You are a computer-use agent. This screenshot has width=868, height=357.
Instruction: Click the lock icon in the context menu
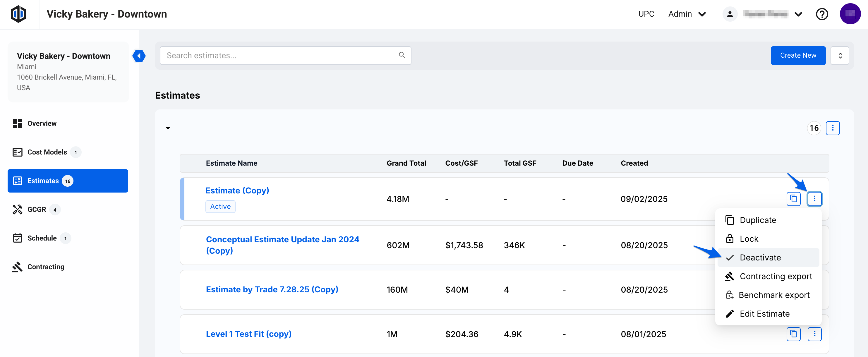click(730, 239)
